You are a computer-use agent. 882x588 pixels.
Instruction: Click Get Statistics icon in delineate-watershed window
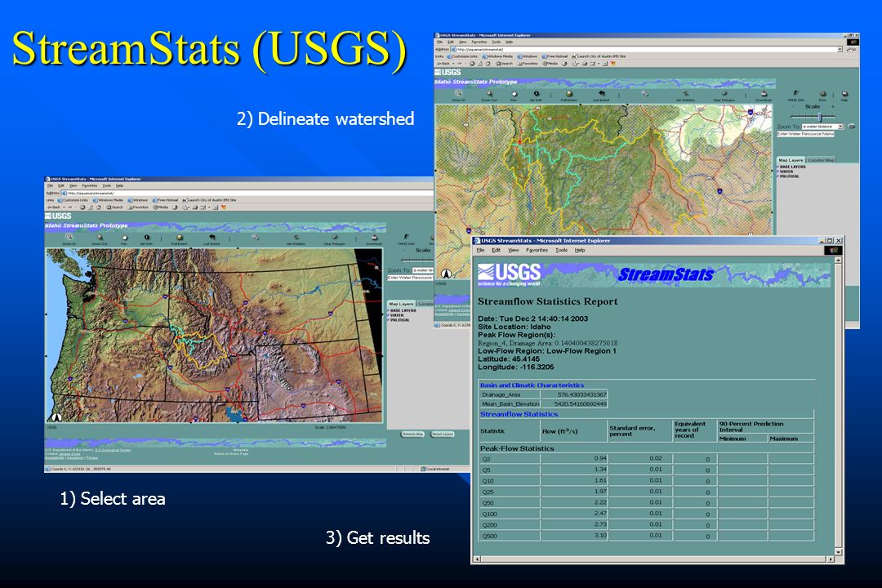pyautogui.click(x=685, y=95)
